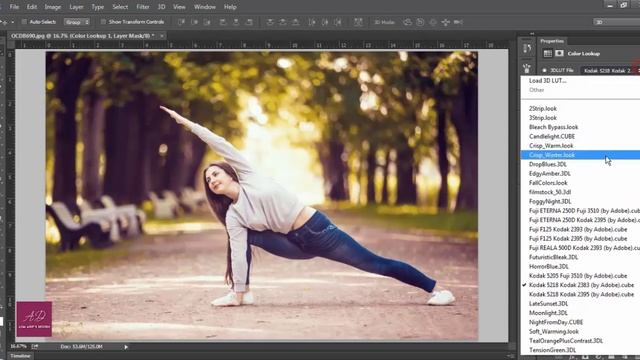Screen dimensions: 640x360
Task: Click the Auto-Align Layers icon
Action: 358,22
